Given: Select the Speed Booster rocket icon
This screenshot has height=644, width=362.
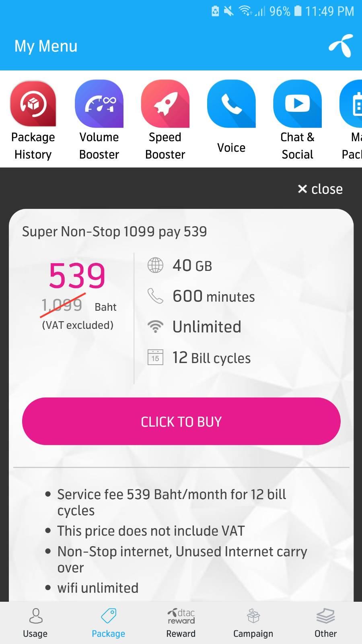Looking at the screenshot, I should click(165, 104).
